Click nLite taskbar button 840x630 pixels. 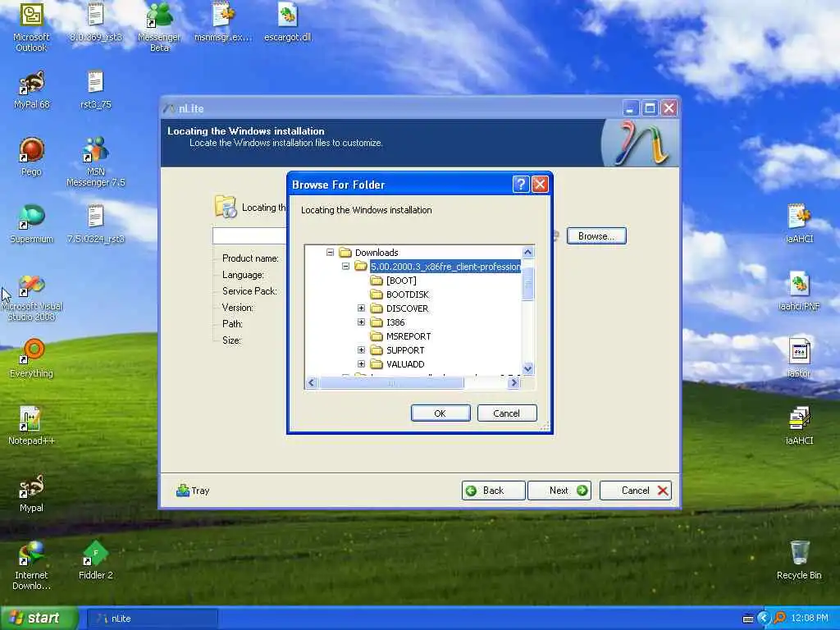152,619
